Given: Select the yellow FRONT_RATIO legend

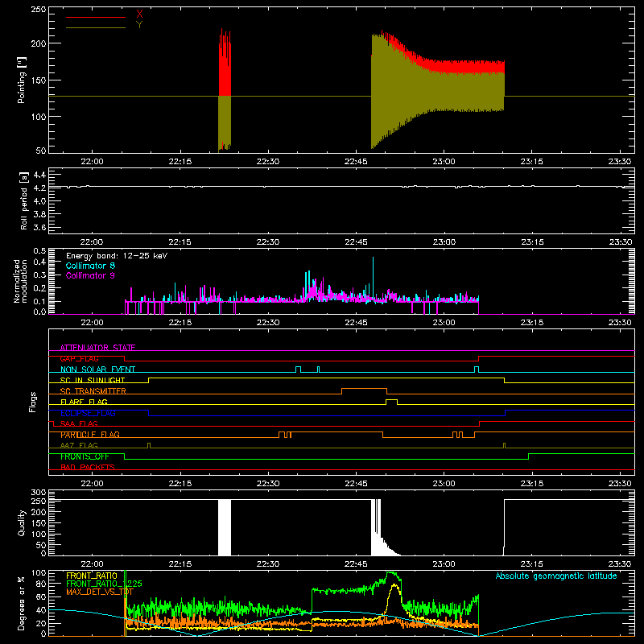Looking at the screenshot, I should 92,576.
